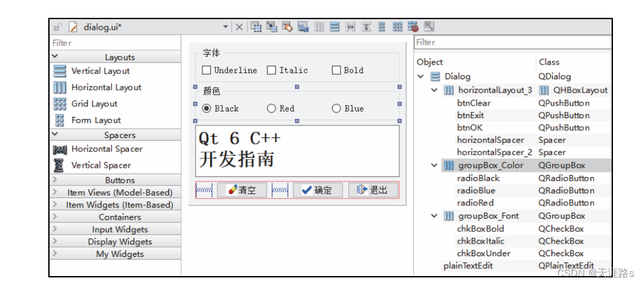Click the Object Inspector Filter field
The width and height of the screenshot is (644, 284).
click(x=512, y=42)
